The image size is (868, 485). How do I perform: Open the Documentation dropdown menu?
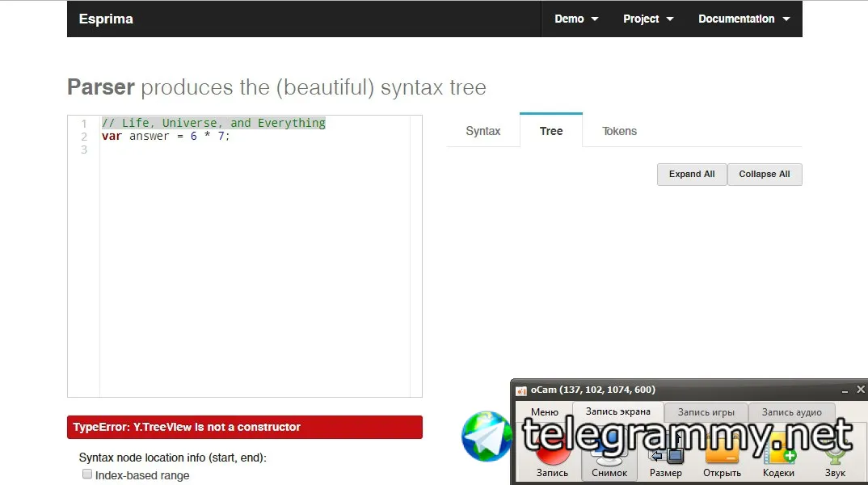(744, 19)
